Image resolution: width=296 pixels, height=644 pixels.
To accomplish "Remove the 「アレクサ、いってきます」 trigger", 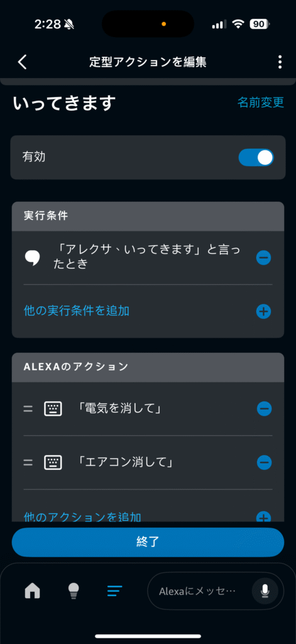I will click(x=263, y=258).
